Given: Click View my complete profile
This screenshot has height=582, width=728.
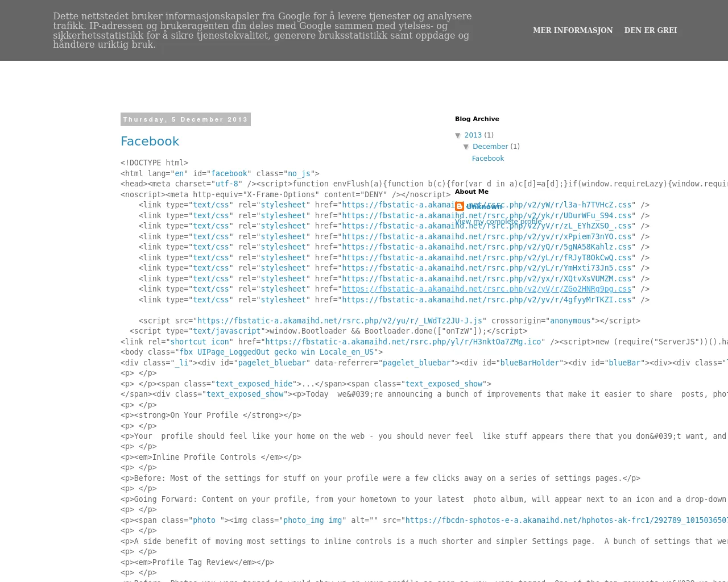Looking at the screenshot, I should (x=498, y=222).
